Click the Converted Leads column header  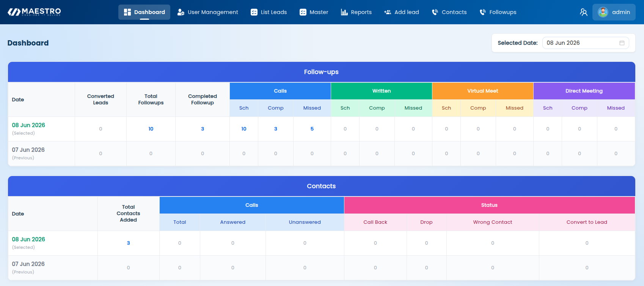[101, 99]
